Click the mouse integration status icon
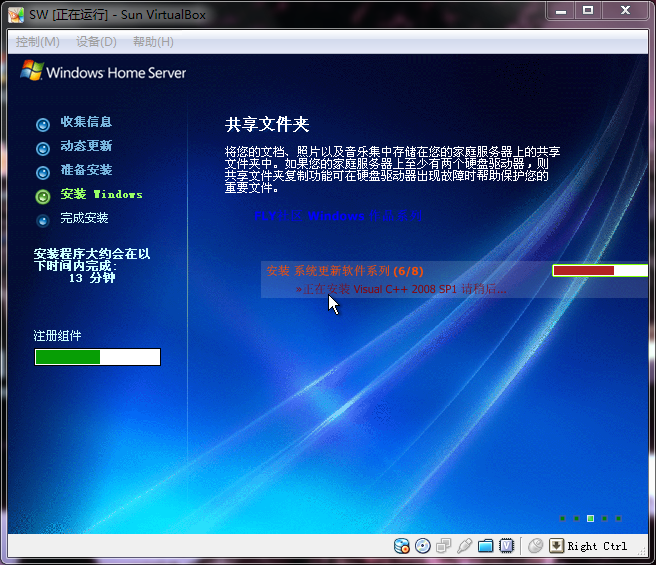Viewport: 656px width, 565px height. point(536,546)
